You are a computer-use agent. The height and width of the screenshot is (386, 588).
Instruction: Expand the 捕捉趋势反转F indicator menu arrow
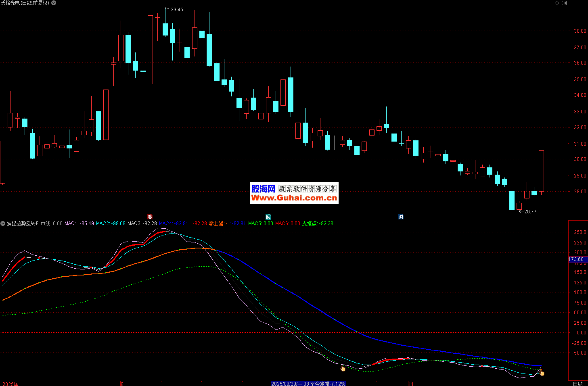point(3,223)
